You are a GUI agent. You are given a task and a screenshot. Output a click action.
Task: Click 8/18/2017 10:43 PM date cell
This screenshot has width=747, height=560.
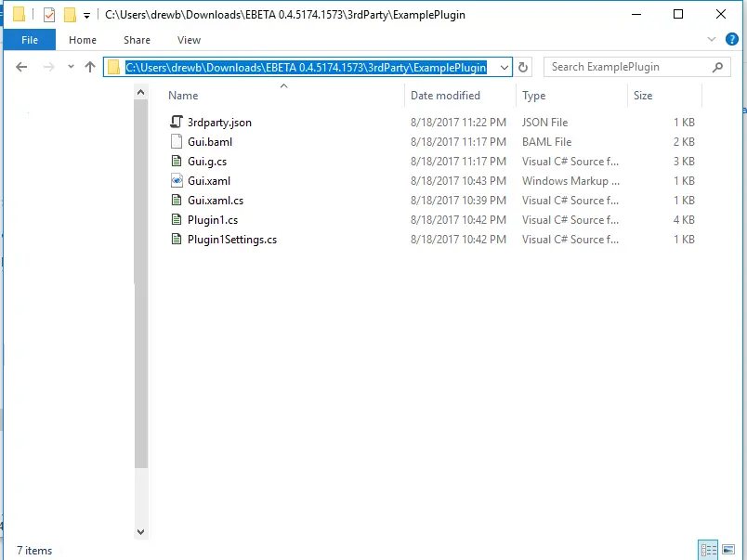point(458,181)
